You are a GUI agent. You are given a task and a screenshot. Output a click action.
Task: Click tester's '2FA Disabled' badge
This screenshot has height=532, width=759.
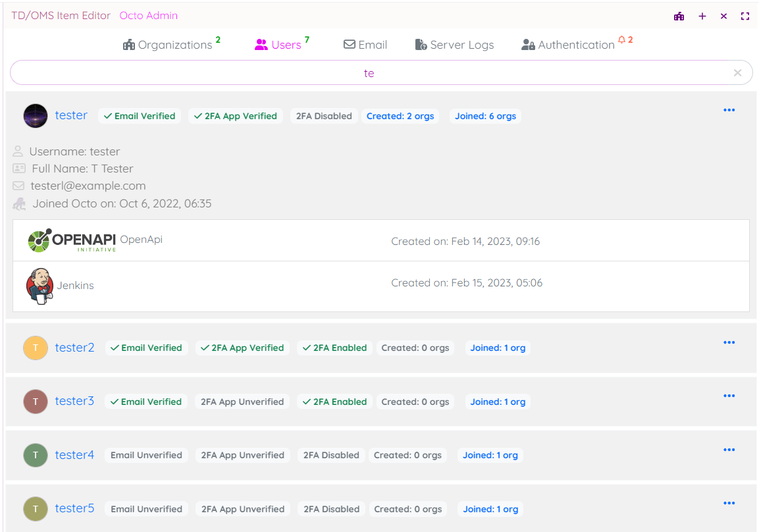point(324,116)
